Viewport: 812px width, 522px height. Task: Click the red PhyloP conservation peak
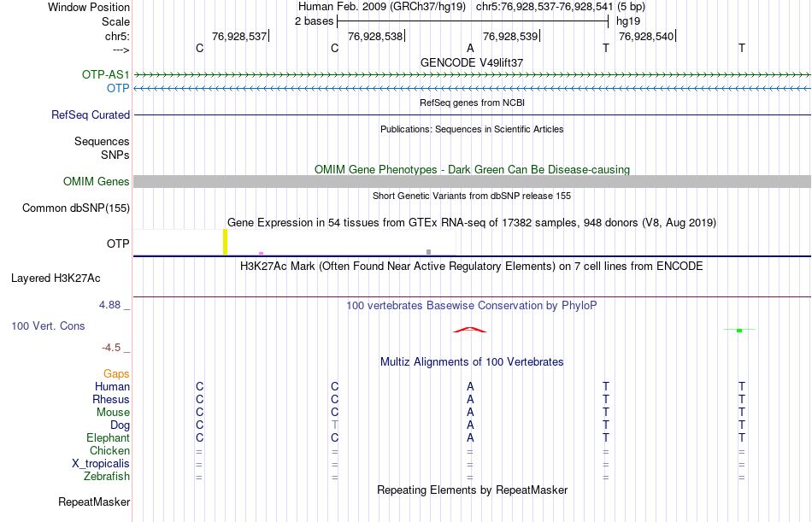[x=470, y=330]
